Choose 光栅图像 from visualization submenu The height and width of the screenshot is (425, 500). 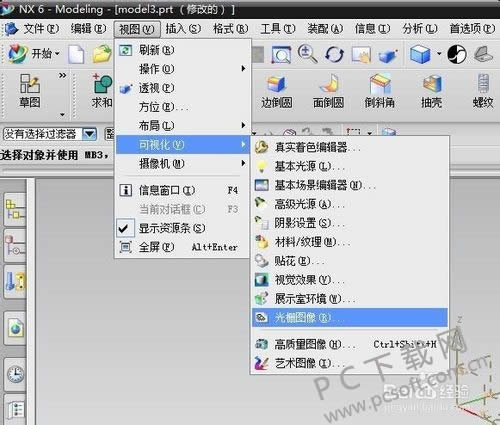[x=349, y=318]
